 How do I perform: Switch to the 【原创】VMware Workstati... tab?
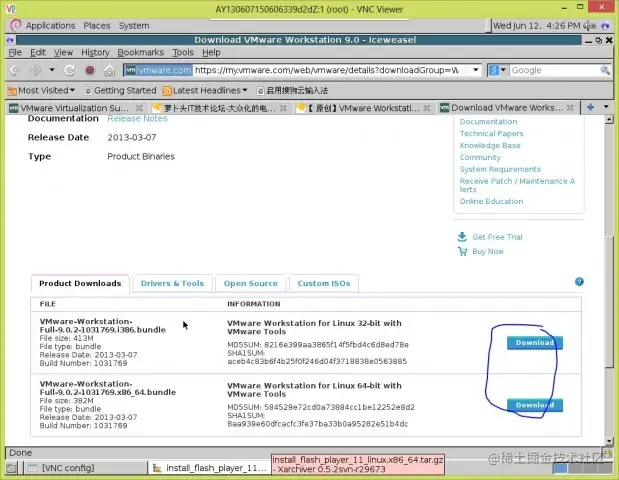click(358, 108)
